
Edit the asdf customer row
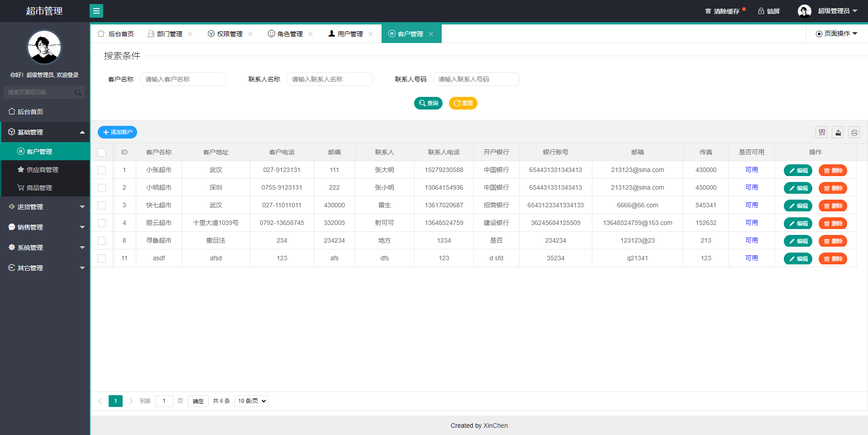798,259
